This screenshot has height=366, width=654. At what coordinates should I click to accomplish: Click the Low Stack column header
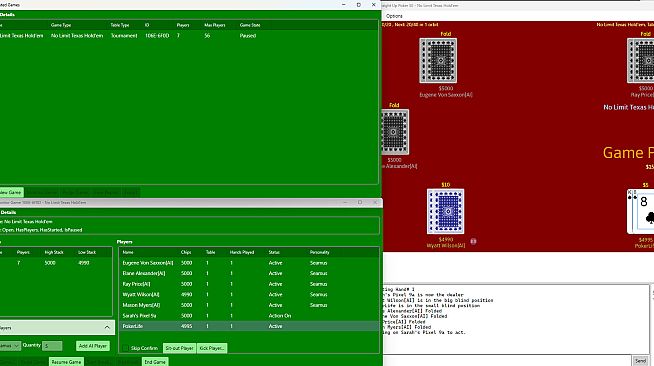click(x=87, y=252)
